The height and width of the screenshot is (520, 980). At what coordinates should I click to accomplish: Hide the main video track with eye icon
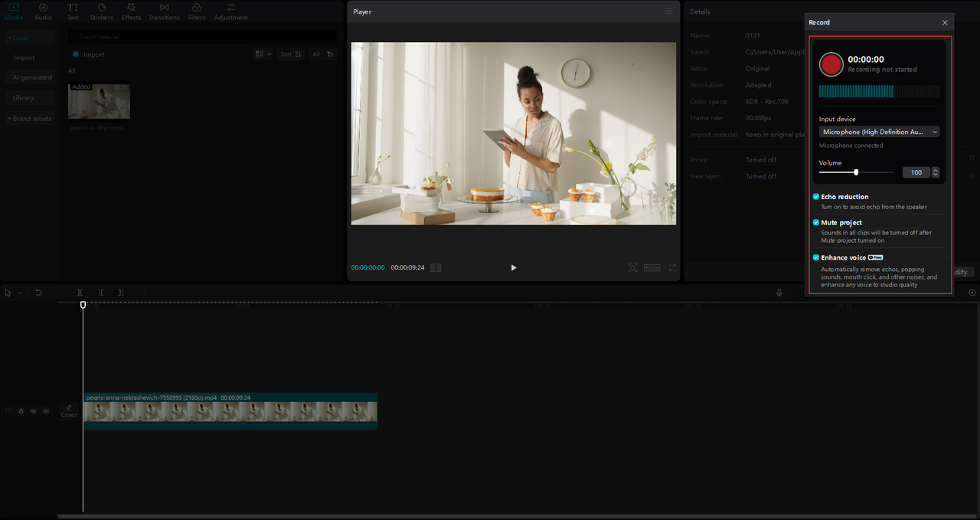click(x=34, y=411)
